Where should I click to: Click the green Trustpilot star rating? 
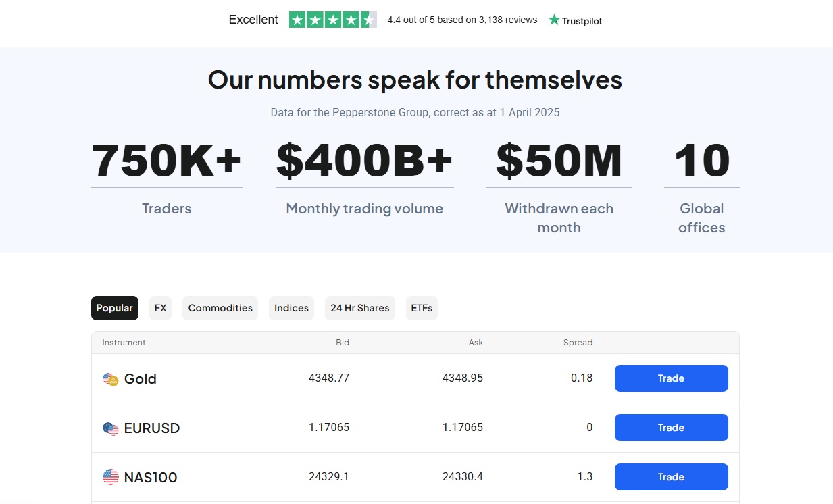pyautogui.click(x=332, y=20)
